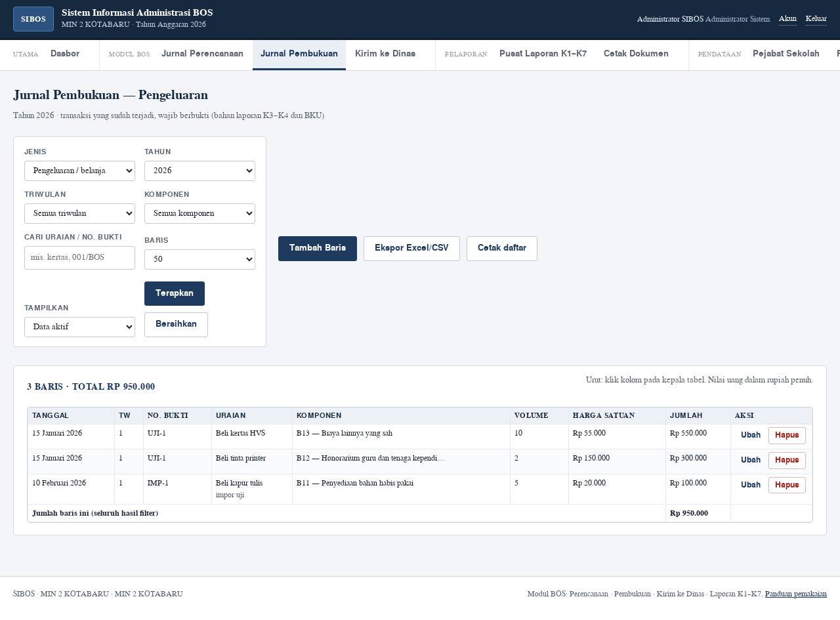The image size is (840, 620).
Task: Click the 'Rp 550.000' jumlah cell
Action: 698,436
